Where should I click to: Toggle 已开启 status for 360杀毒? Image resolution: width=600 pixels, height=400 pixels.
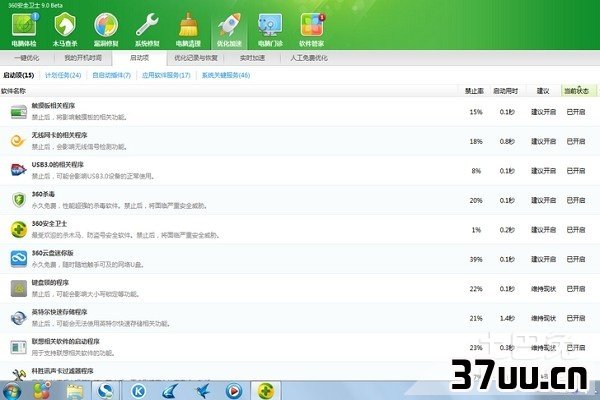[576, 200]
